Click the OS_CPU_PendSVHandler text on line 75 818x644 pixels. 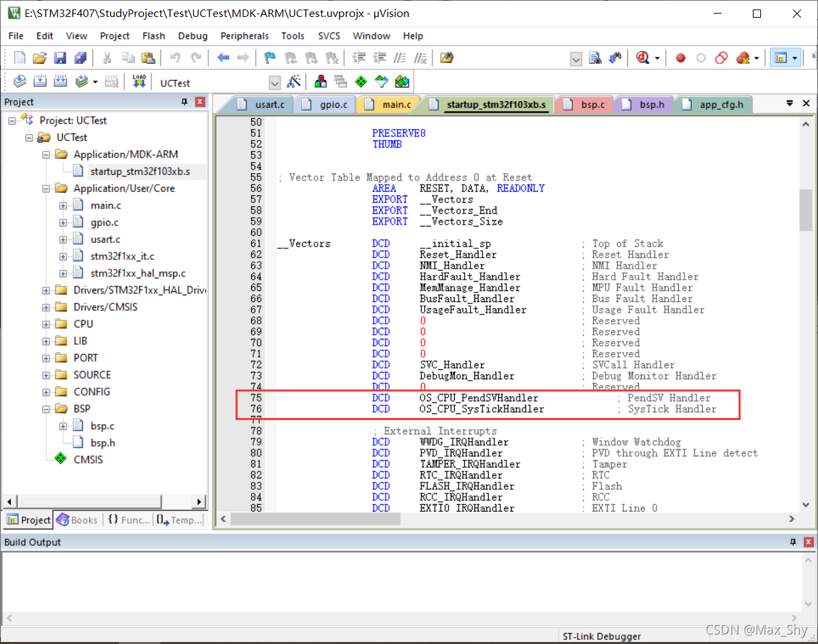(x=479, y=398)
